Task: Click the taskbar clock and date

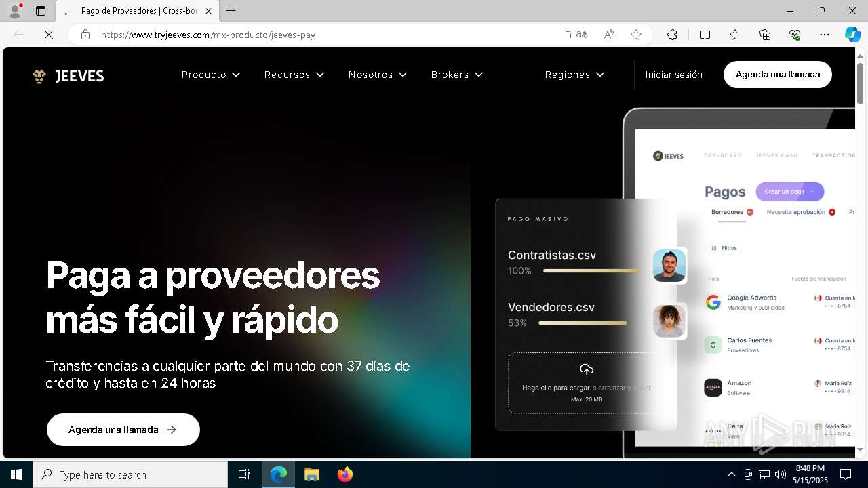Action: point(810,474)
